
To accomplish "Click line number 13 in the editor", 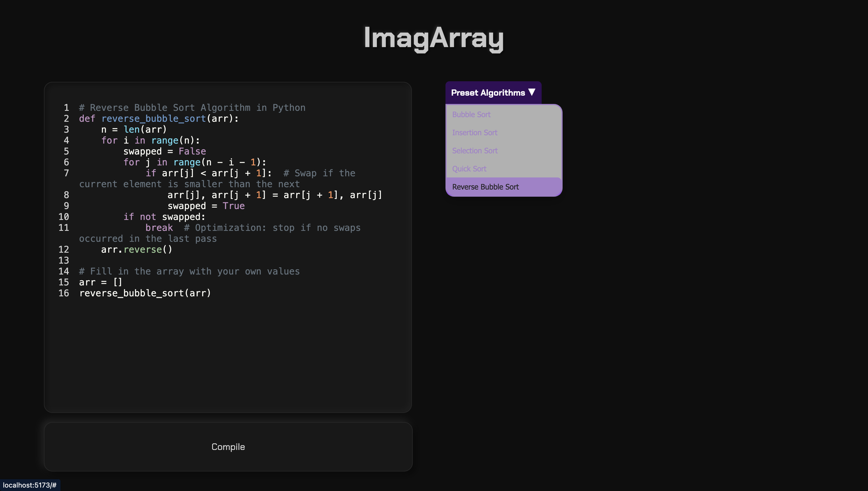I will pyautogui.click(x=64, y=260).
